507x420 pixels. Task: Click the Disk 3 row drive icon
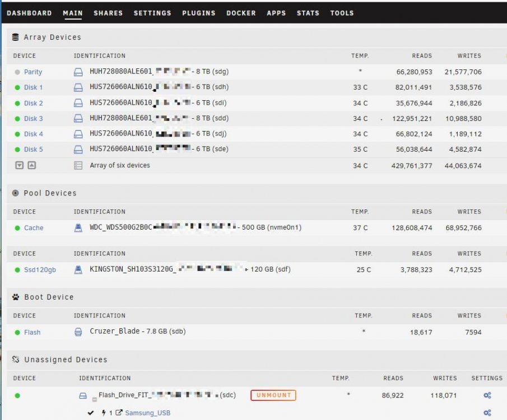78,119
